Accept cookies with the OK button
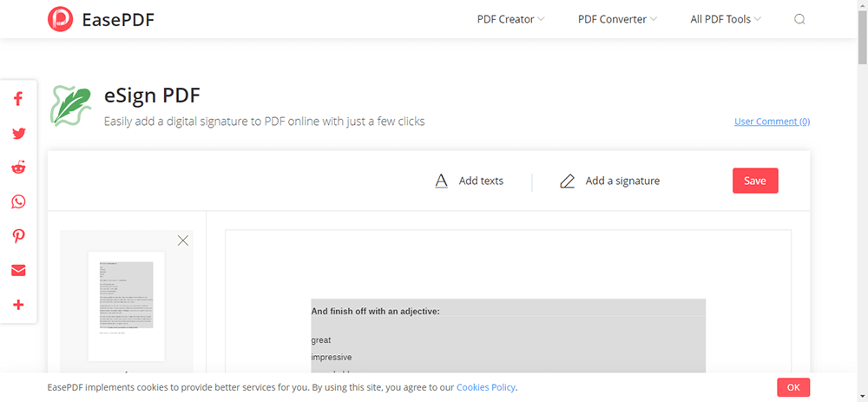 [x=792, y=387]
